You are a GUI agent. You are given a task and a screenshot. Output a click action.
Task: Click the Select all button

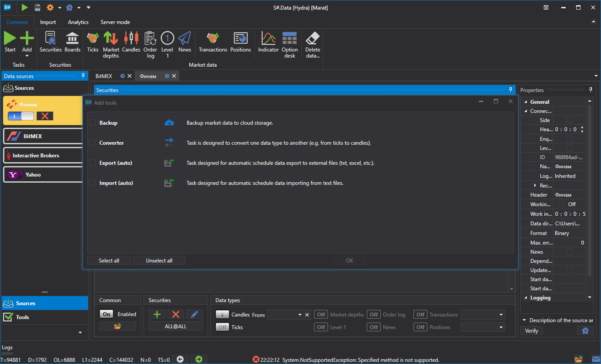[x=109, y=261]
